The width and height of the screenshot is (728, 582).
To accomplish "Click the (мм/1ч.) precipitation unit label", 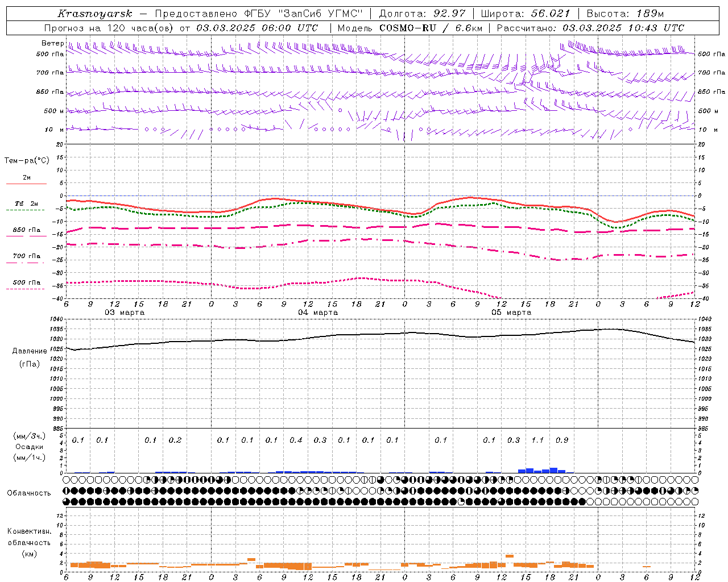I will (30, 458).
